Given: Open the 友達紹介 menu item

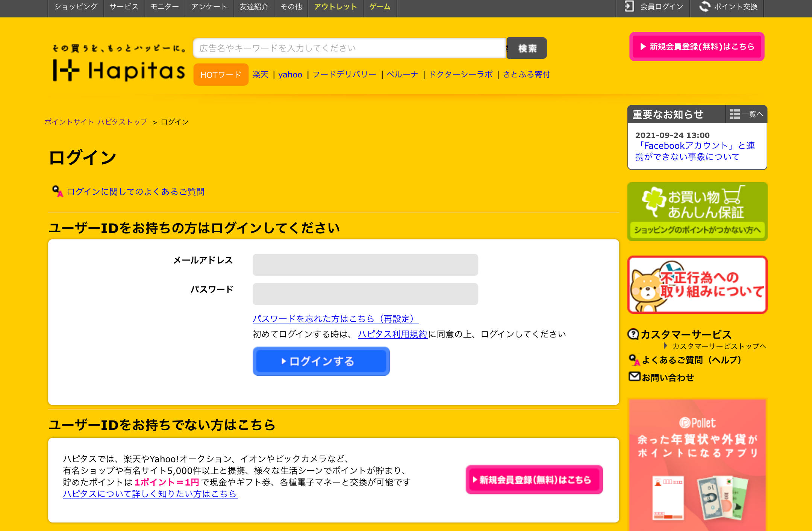Looking at the screenshot, I should [x=254, y=7].
